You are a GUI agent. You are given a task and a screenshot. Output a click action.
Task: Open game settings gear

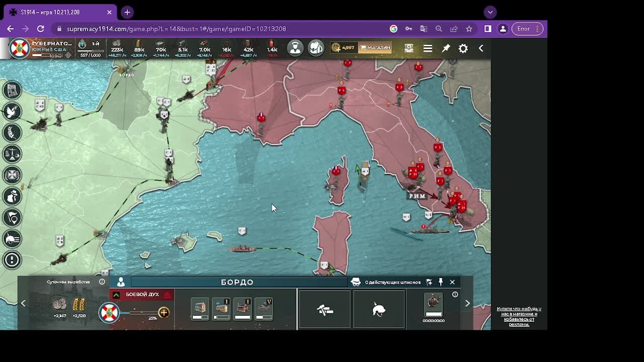(x=463, y=48)
